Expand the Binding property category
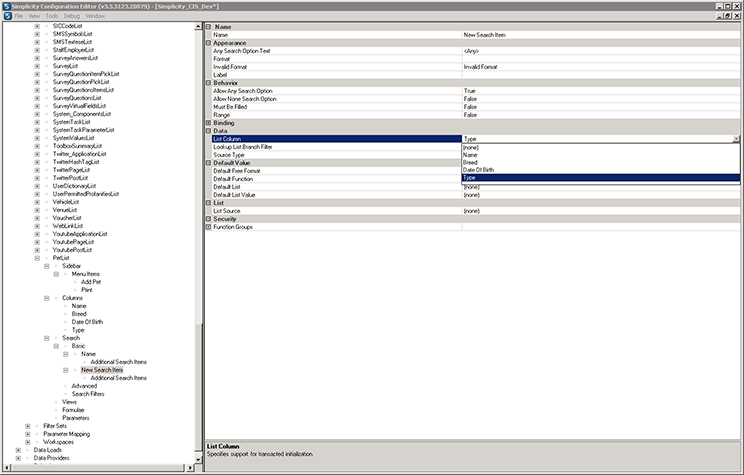 [x=208, y=123]
